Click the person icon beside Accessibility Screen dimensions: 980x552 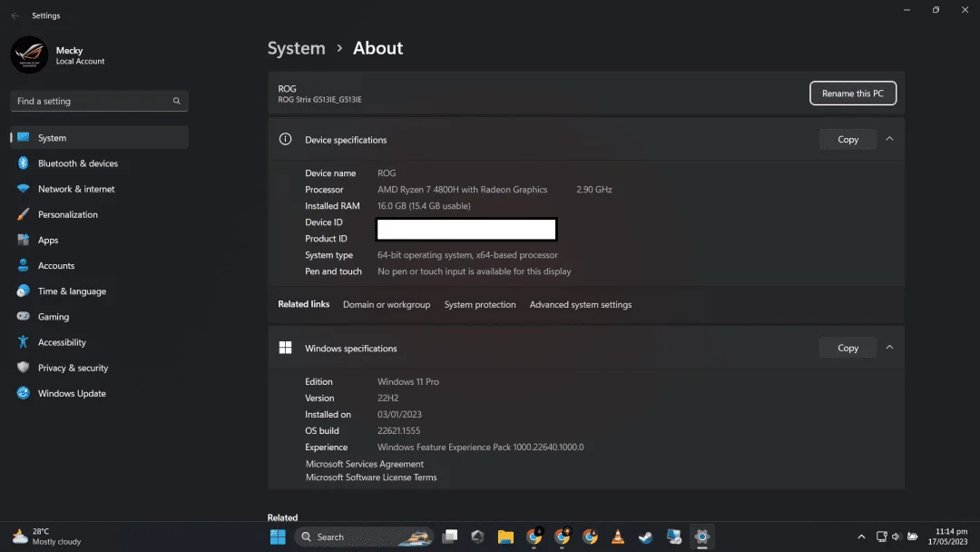point(23,342)
